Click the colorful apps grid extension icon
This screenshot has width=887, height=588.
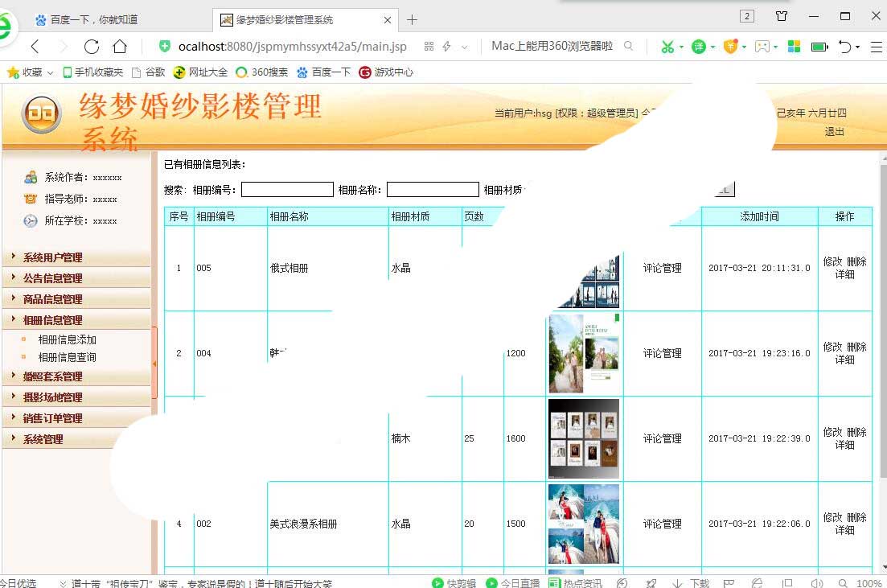point(794,47)
